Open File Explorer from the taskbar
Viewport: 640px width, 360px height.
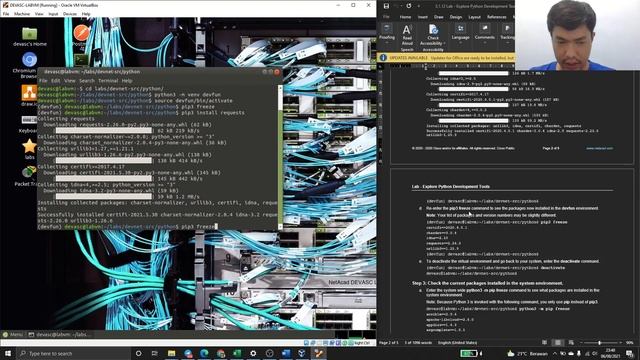[171, 353]
